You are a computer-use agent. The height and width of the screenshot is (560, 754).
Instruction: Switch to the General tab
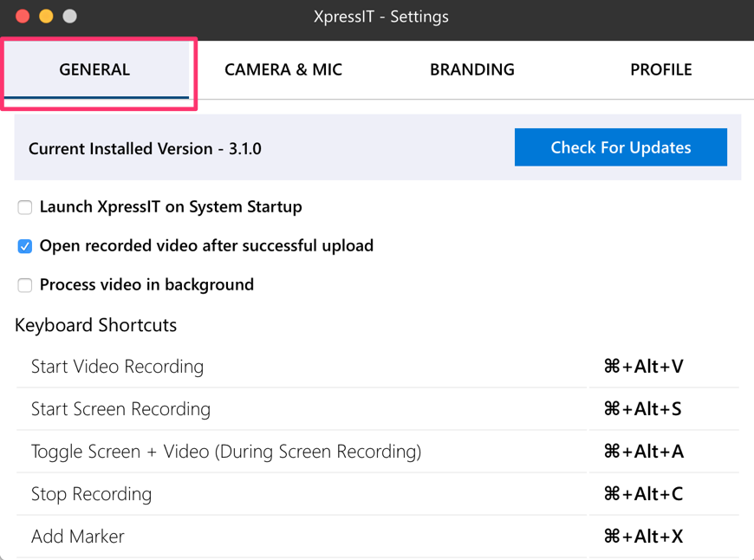click(94, 70)
